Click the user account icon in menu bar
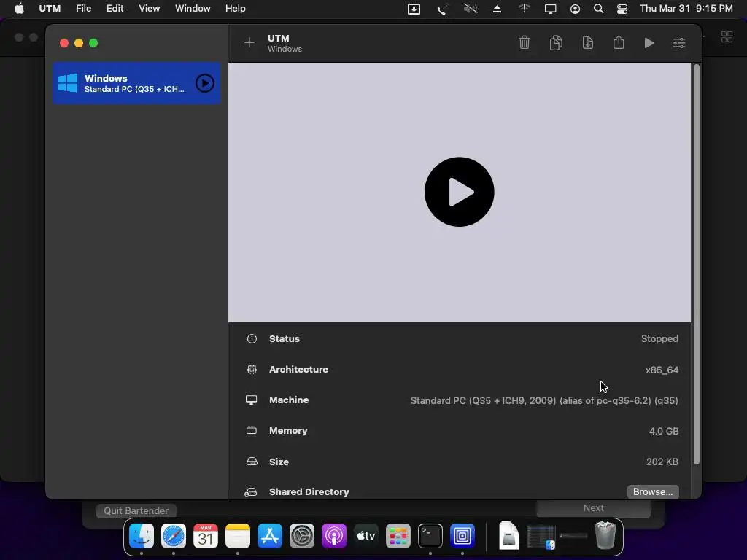The height and width of the screenshot is (560, 747). [575, 9]
